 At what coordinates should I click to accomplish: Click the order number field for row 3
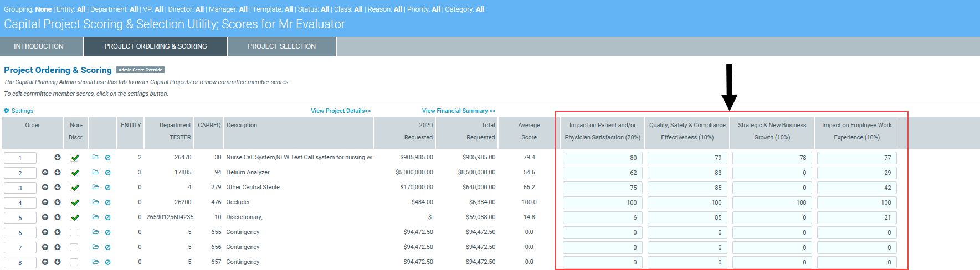pos(20,188)
